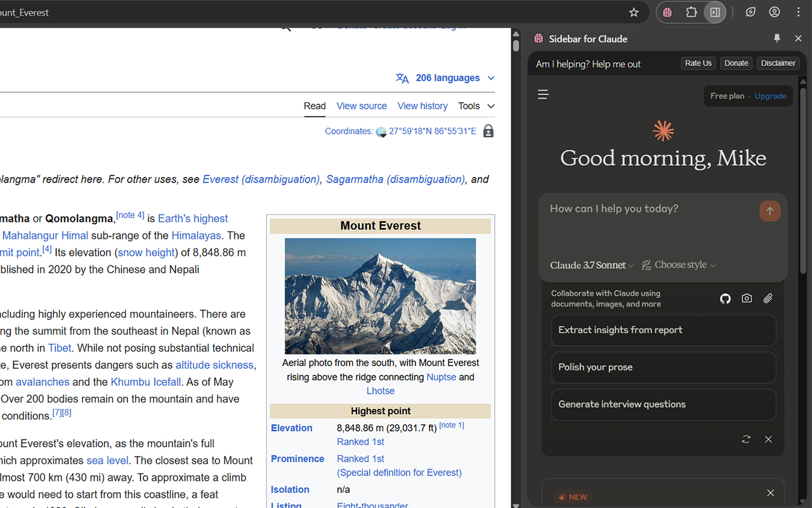Click the Upgrade plan link
The image size is (812, 508).
click(x=770, y=96)
